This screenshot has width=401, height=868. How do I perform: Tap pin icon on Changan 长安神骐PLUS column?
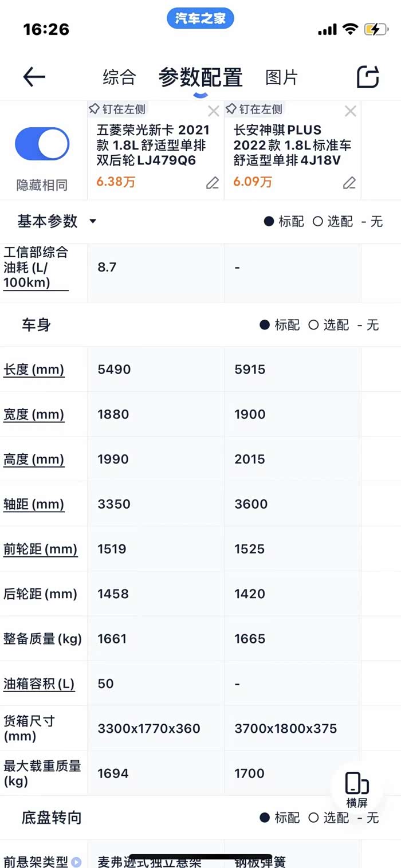pyautogui.click(x=231, y=109)
